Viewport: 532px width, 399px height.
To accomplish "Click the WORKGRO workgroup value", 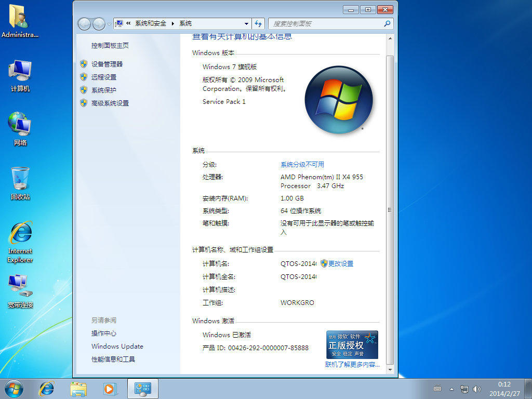I will (298, 303).
